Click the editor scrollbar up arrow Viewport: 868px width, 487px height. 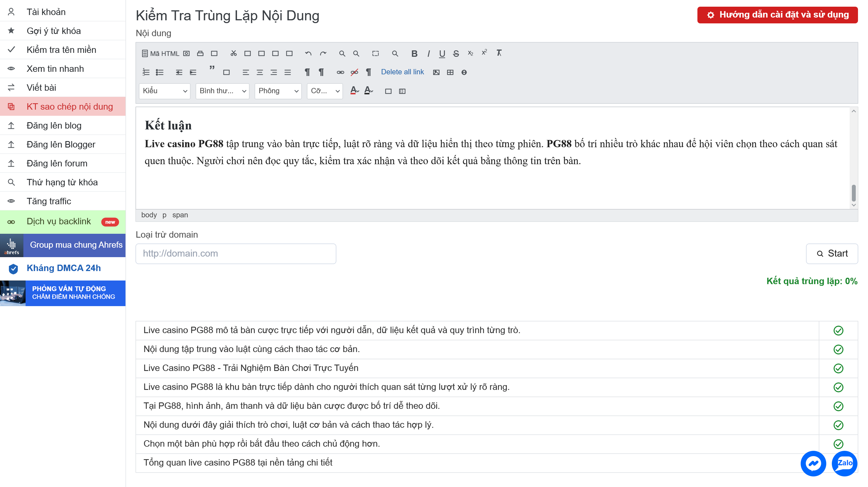tap(854, 111)
